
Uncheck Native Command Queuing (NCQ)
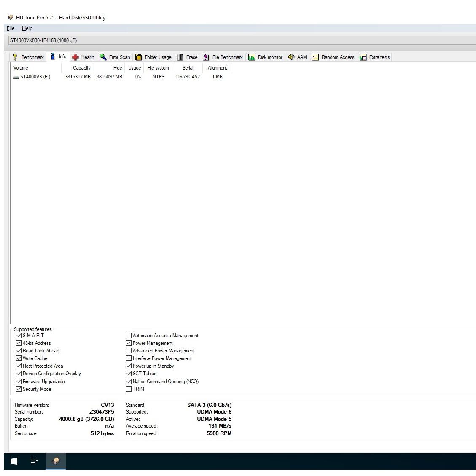pos(129,382)
